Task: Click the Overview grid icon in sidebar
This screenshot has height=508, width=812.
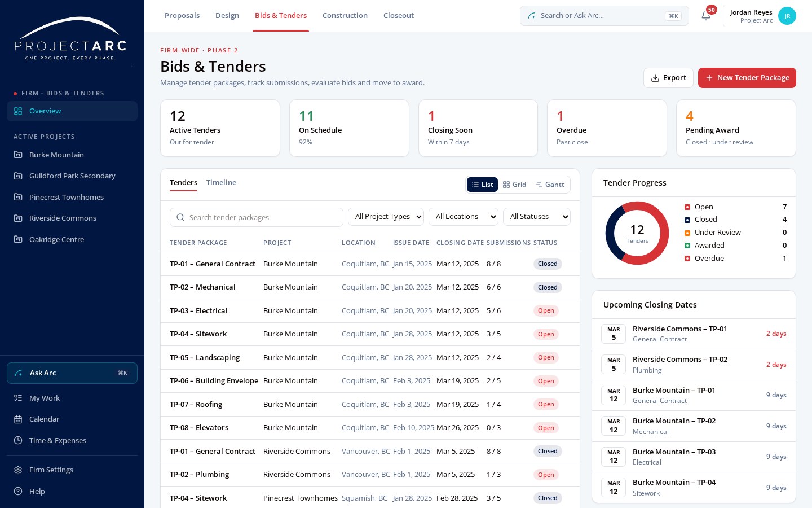Action: point(18,111)
